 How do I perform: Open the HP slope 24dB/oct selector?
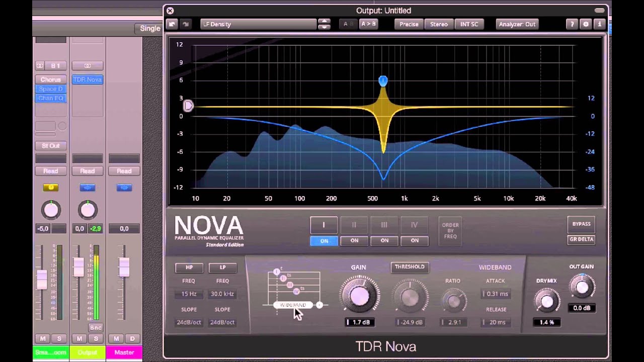click(189, 322)
